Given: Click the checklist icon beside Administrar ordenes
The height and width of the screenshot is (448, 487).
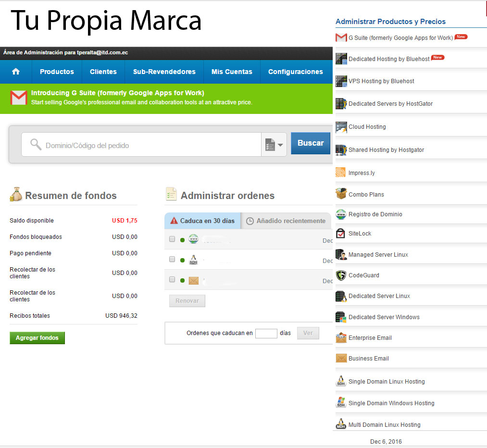Looking at the screenshot, I should pos(171,194).
